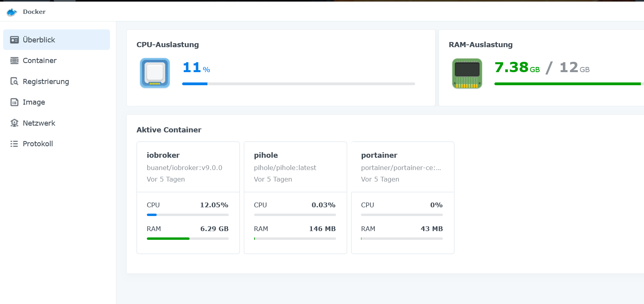This screenshot has width=644, height=304.
Task: Click the Docker whale logo icon
Action: [x=12, y=12]
